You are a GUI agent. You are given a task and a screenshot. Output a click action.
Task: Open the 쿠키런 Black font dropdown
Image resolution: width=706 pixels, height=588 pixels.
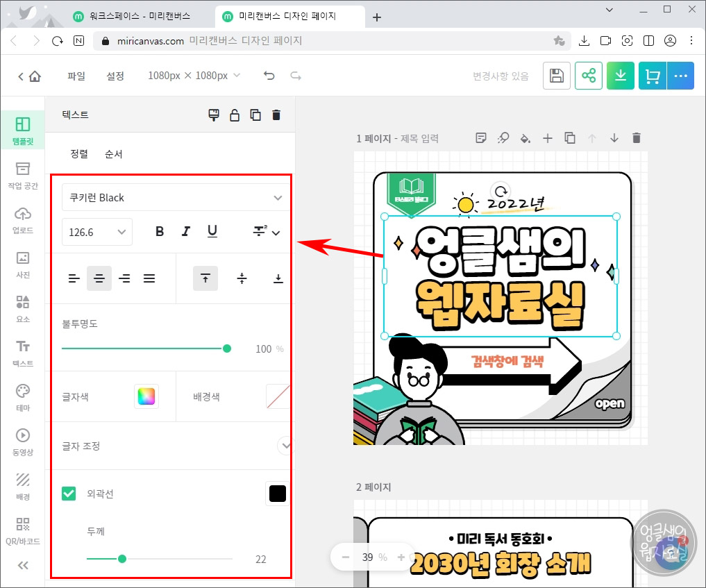[x=174, y=197]
